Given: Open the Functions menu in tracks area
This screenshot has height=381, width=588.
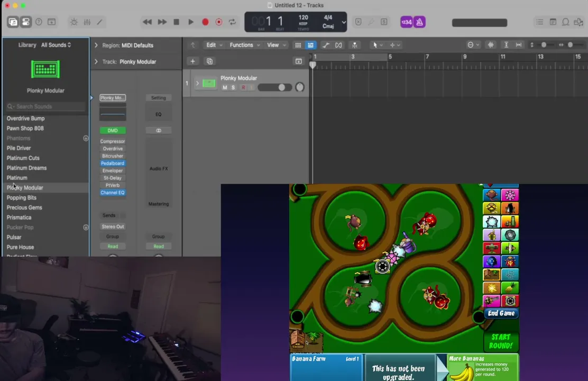Looking at the screenshot, I should coord(244,45).
